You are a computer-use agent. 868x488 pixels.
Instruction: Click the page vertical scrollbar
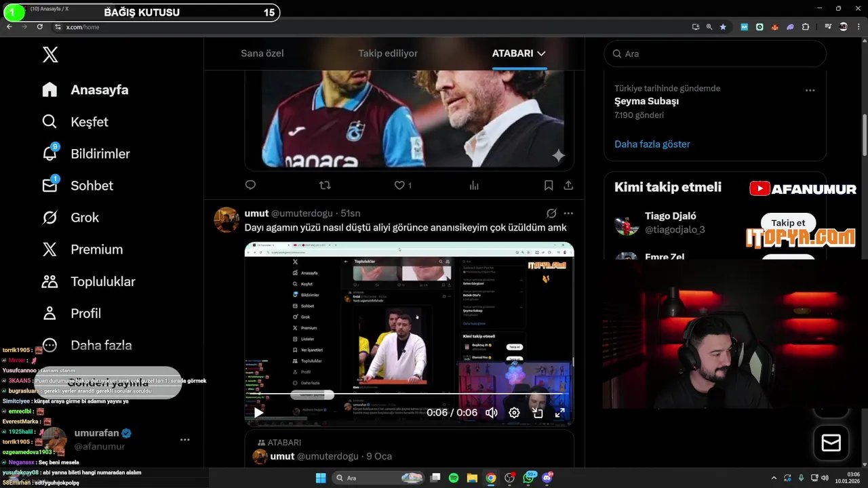[x=864, y=136]
